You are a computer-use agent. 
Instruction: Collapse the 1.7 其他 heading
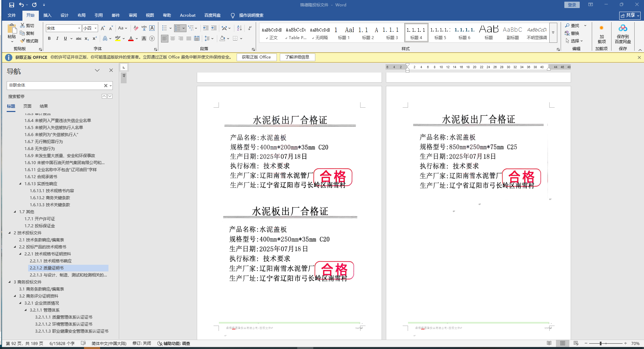[15, 212]
